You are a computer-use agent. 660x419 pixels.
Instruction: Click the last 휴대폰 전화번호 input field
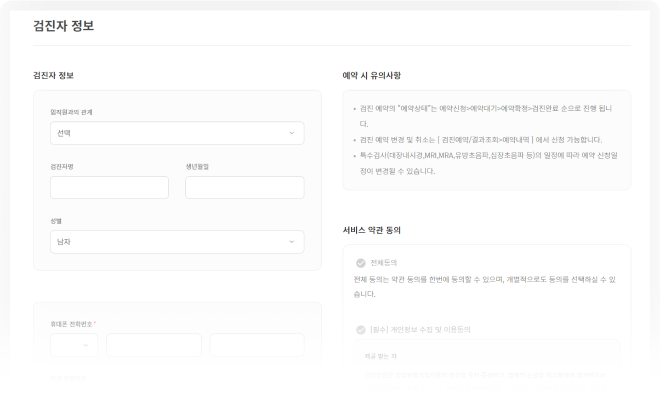pyautogui.click(x=257, y=345)
